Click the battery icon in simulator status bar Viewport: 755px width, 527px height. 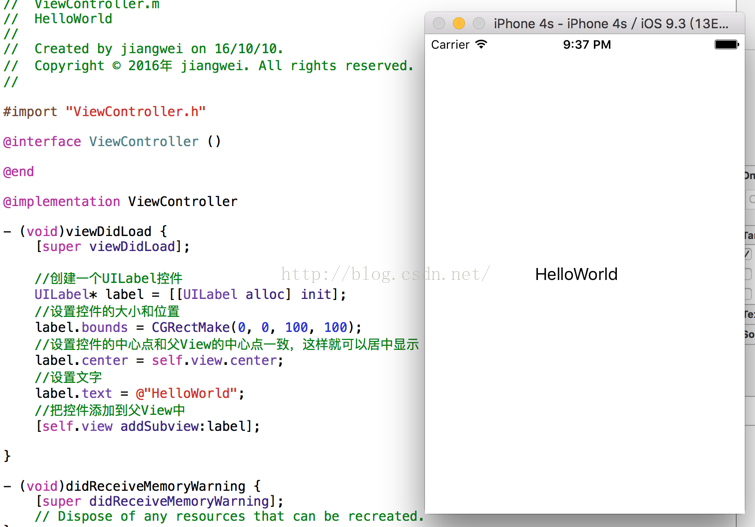pos(727,45)
